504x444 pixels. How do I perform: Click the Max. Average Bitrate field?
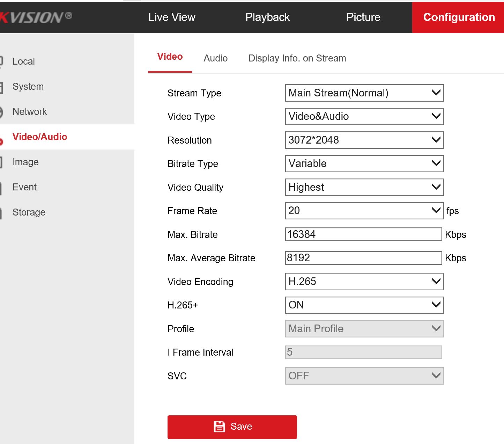(363, 258)
